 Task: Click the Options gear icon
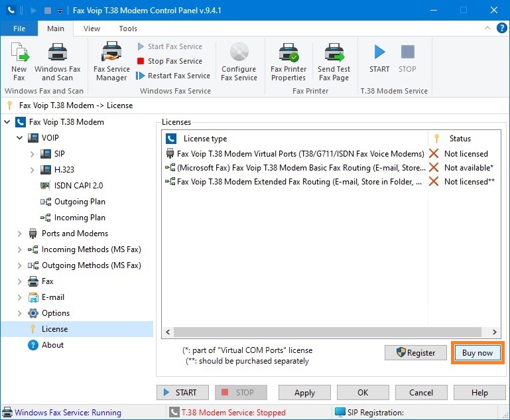tap(33, 313)
